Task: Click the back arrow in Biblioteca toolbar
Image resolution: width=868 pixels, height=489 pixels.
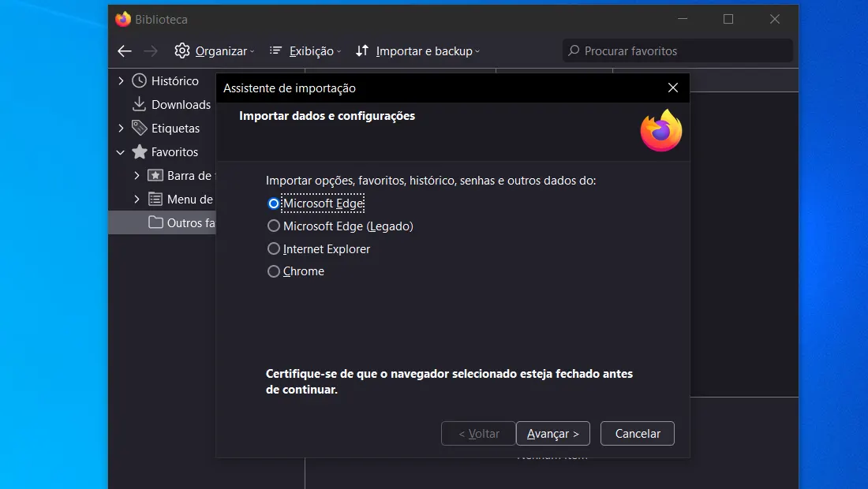Action: click(125, 51)
